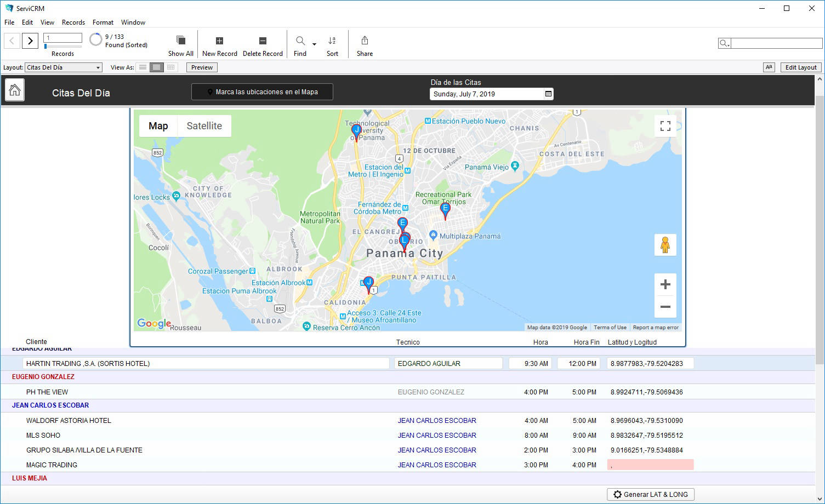
Task: Click the GRUPO SILABA /VILLA DE LA FUENTE client
Action: pos(84,450)
